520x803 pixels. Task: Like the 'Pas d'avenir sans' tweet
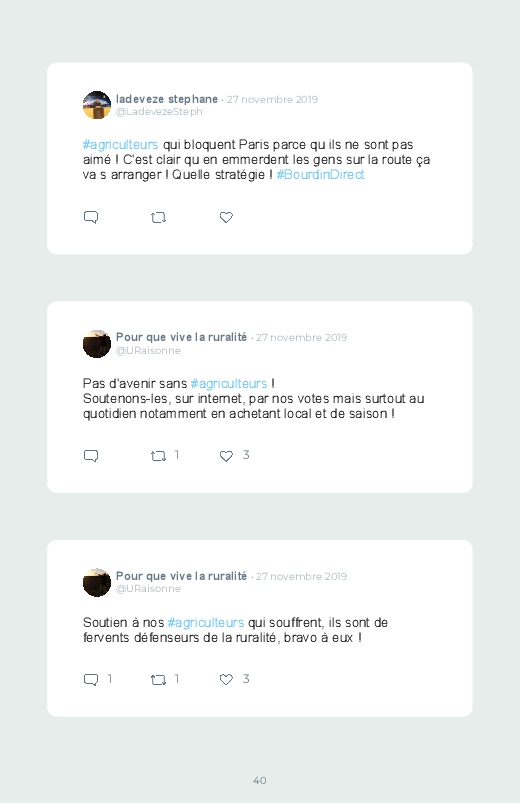(x=226, y=456)
